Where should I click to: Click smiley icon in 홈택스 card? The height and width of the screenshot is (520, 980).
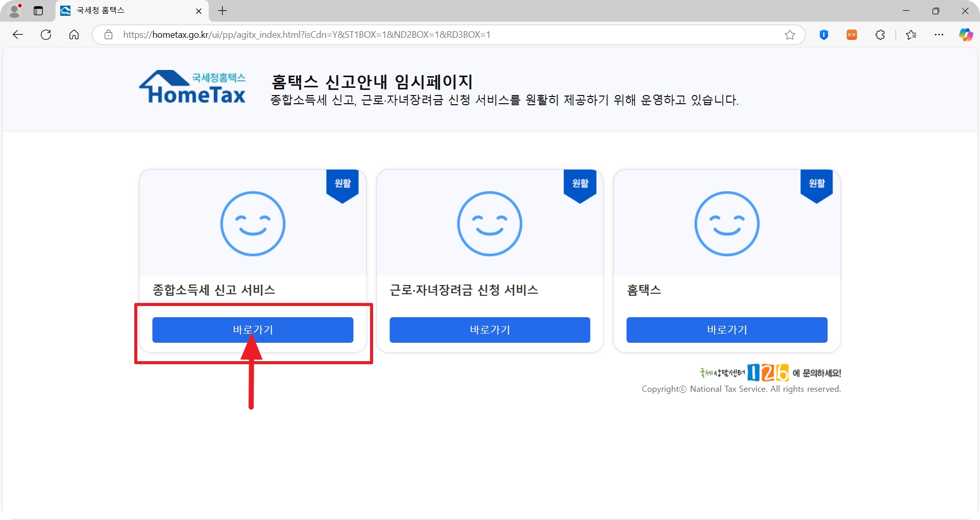click(x=727, y=224)
